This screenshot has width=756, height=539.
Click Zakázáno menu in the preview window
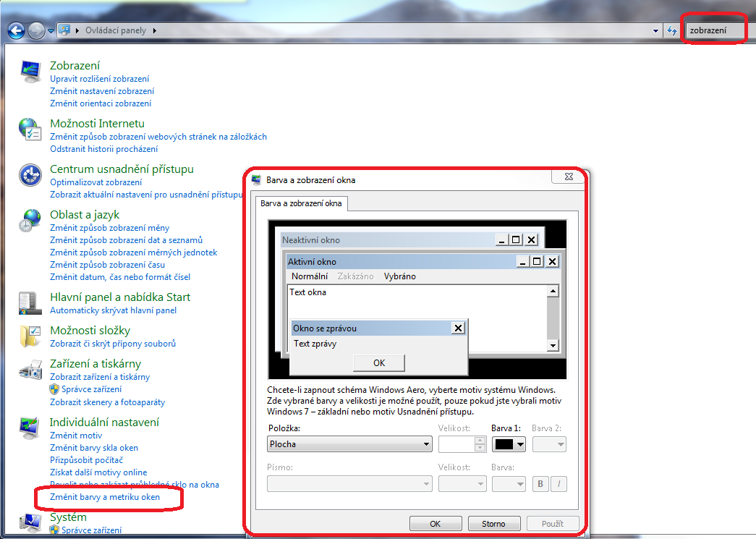(355, 276)
